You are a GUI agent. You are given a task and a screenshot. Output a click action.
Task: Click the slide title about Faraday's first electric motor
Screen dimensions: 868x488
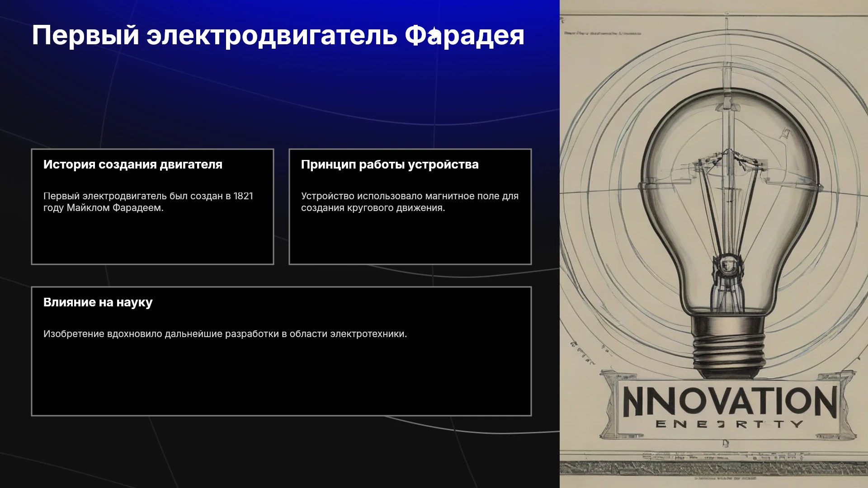coord(278,36)
